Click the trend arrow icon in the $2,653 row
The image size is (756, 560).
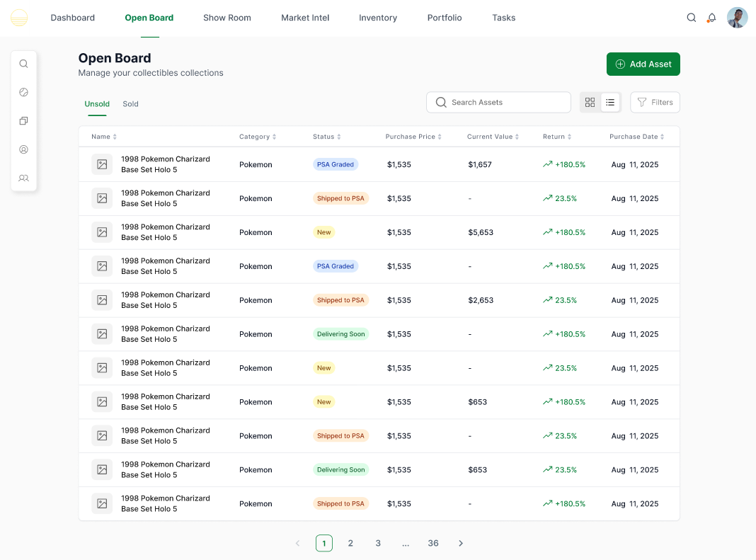548,300
